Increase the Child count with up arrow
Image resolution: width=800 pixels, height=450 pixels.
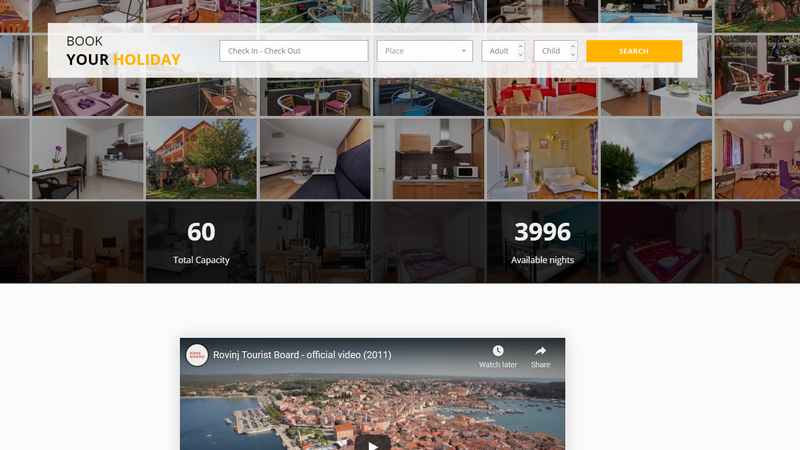coord(572,46)
